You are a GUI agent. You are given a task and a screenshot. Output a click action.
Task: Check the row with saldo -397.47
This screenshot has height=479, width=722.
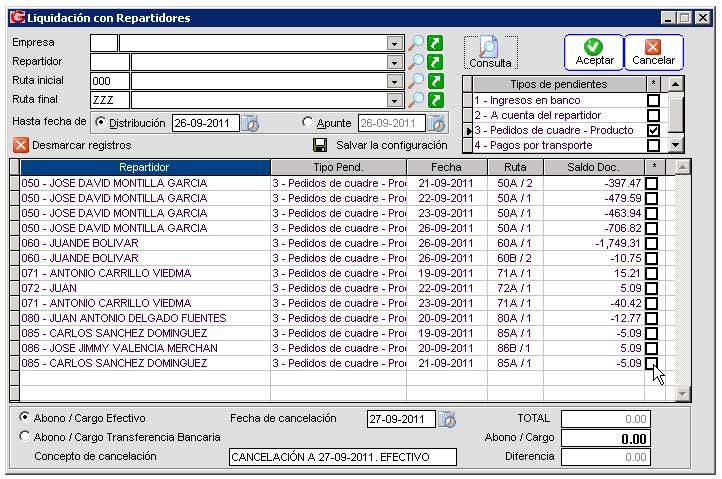tap(652, 183)
